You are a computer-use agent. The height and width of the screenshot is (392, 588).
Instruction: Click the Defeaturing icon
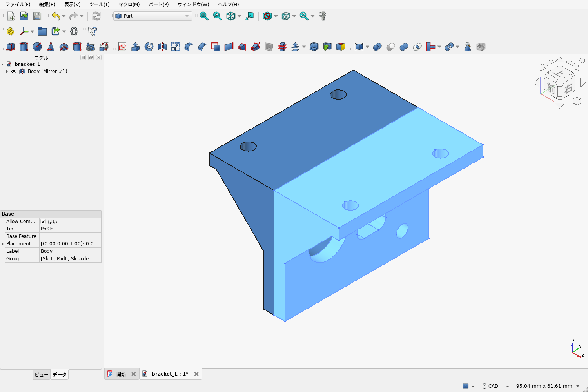[481, 47]
